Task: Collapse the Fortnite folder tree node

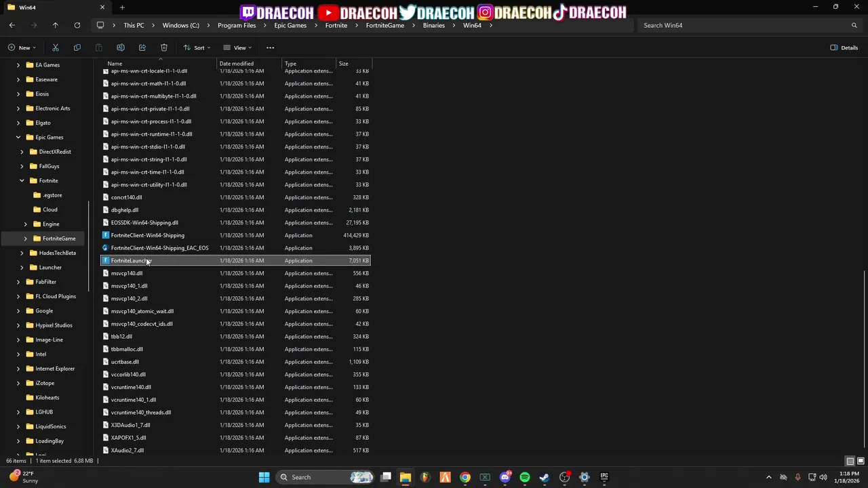Action: (22, 181)
